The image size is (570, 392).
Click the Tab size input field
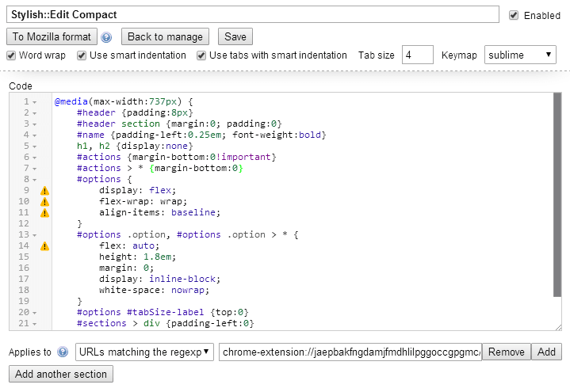[x=417, y=55]
